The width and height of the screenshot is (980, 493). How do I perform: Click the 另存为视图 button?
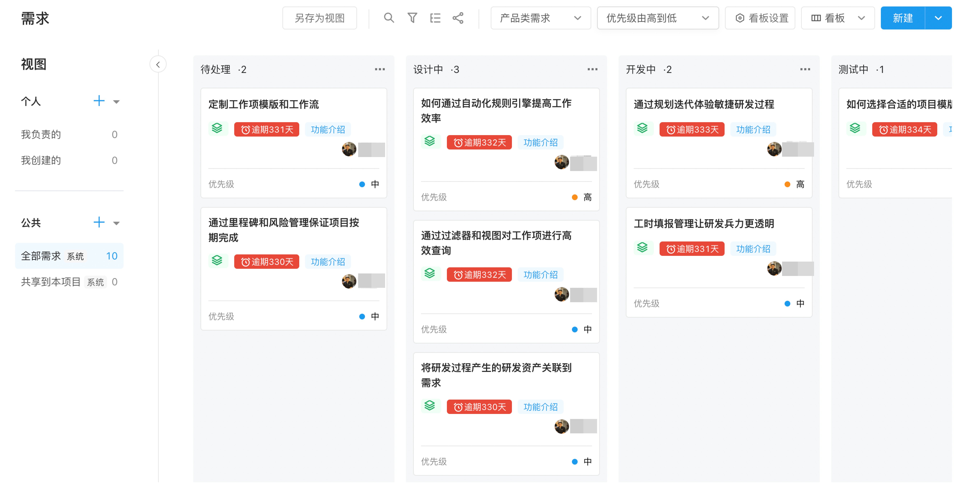[320, 18]
